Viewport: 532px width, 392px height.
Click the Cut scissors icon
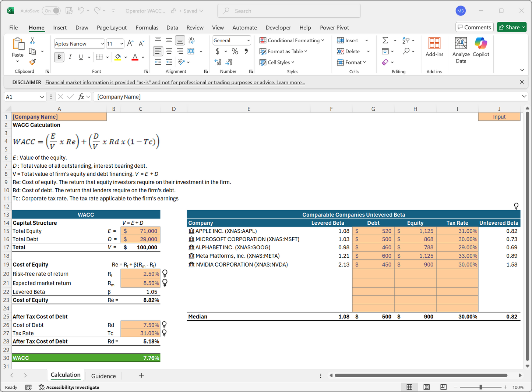32,40
